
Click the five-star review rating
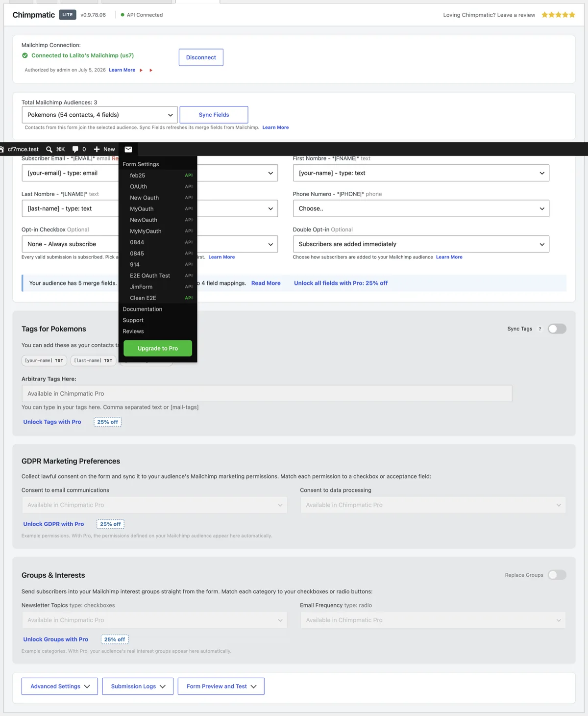point(558,15)
